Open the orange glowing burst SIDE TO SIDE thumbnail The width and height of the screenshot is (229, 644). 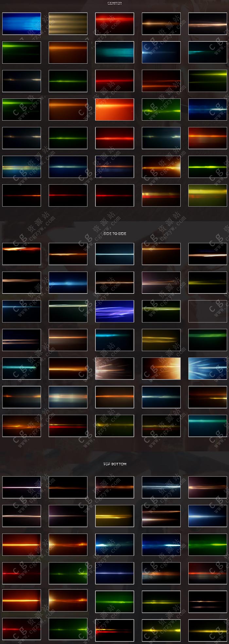tap(161, 368)
